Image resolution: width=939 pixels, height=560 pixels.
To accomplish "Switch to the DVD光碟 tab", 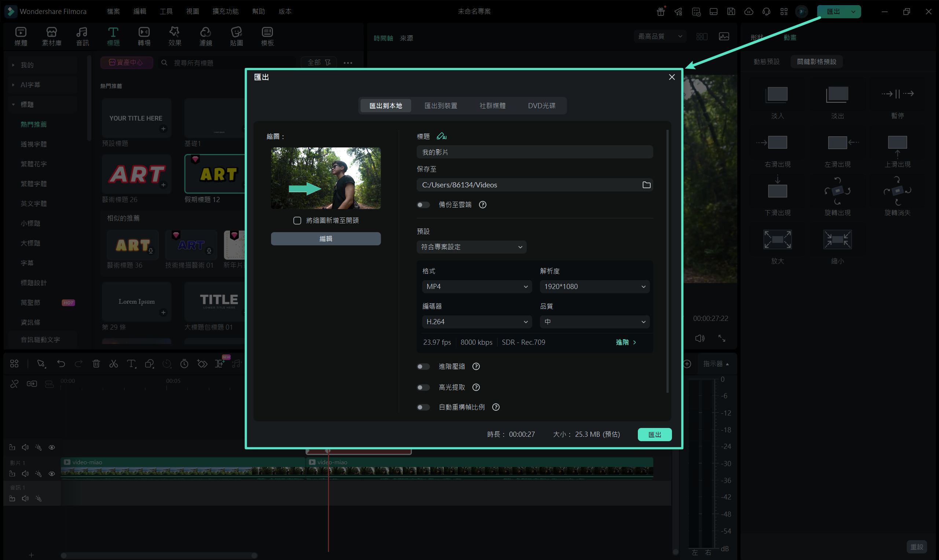I will (541, 106).
